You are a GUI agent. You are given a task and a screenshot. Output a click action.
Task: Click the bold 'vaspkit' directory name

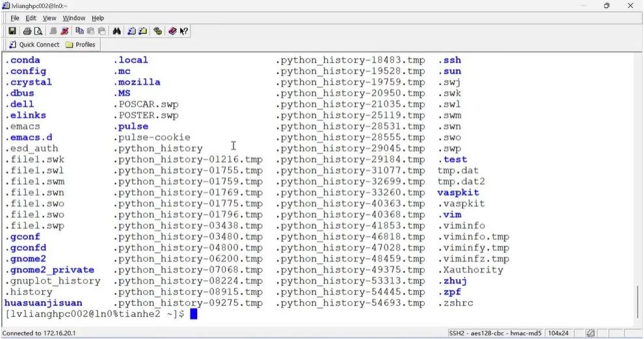point(459,193)
